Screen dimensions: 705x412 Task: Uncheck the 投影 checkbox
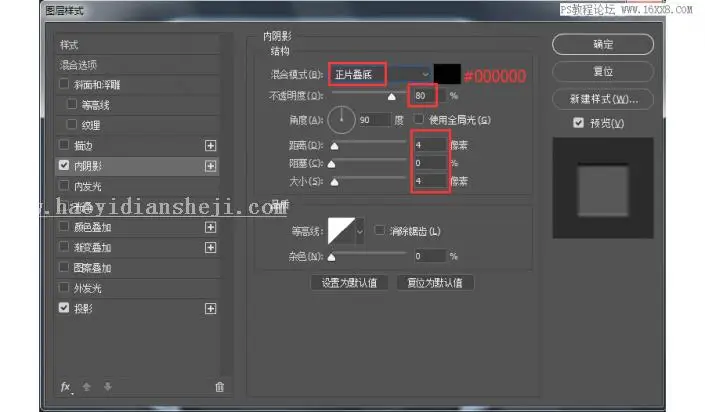pyautogui.click(x=64, y=308)
